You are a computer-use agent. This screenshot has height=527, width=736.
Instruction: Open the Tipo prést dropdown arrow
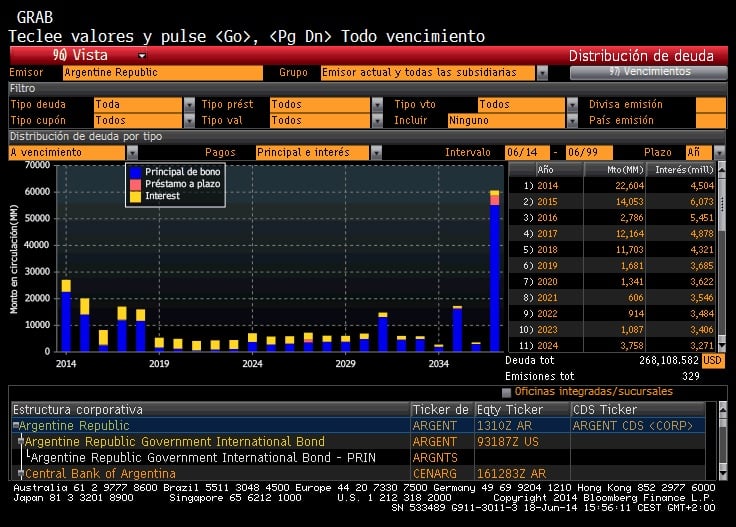click(377, 104)
